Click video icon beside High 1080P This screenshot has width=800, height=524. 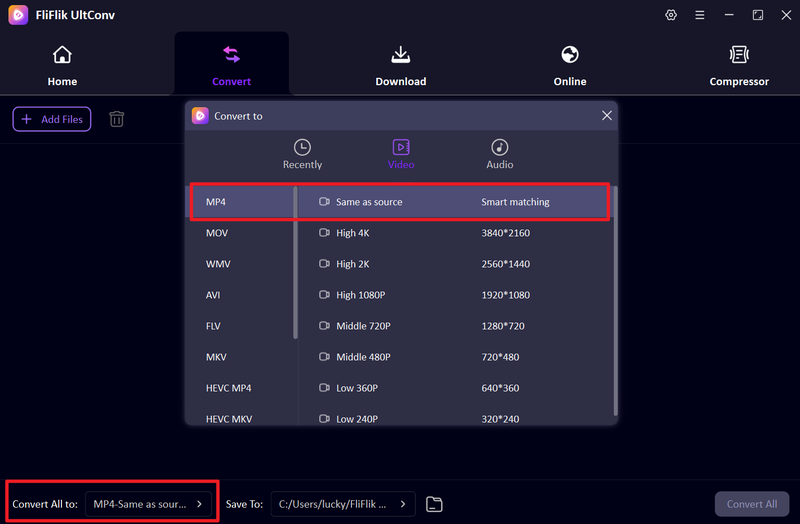324,294
